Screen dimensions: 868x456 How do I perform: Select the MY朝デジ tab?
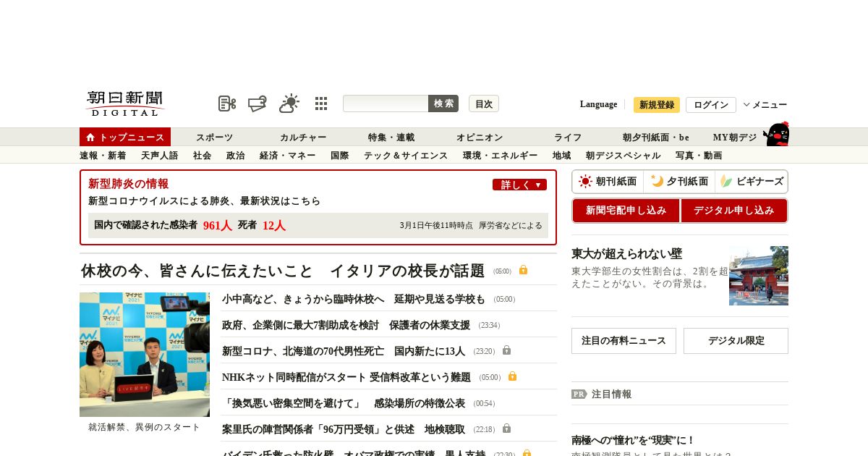point(735,138)
